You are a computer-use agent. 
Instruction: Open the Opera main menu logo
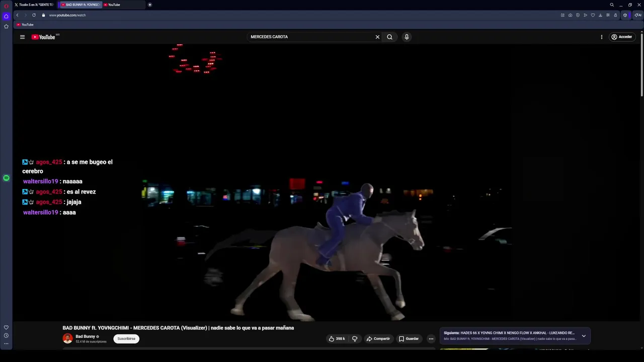[x=6, y=6]
